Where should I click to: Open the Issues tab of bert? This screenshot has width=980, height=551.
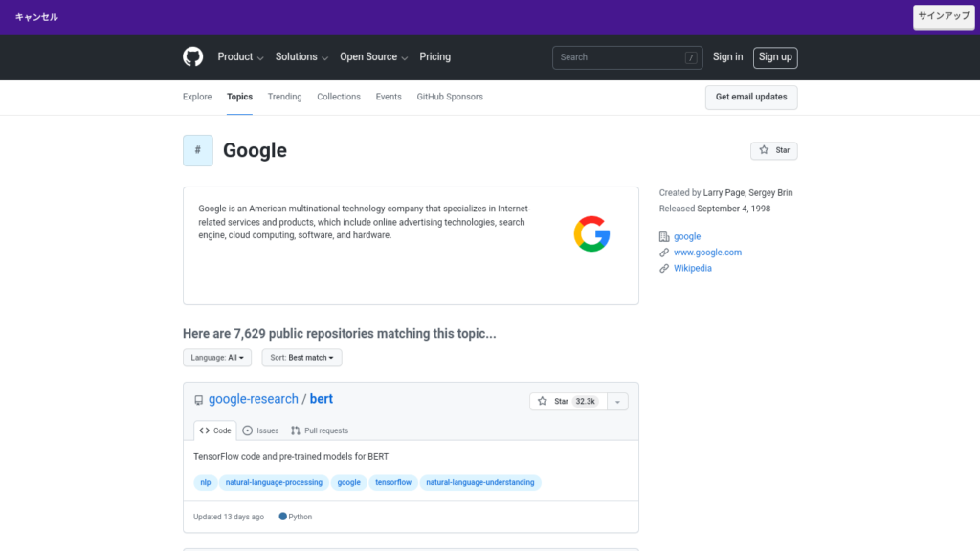click(x=260, y=430)
